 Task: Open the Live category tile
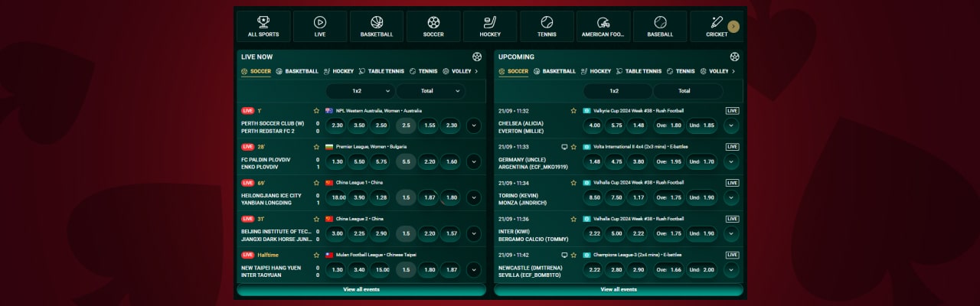[320, 26]
